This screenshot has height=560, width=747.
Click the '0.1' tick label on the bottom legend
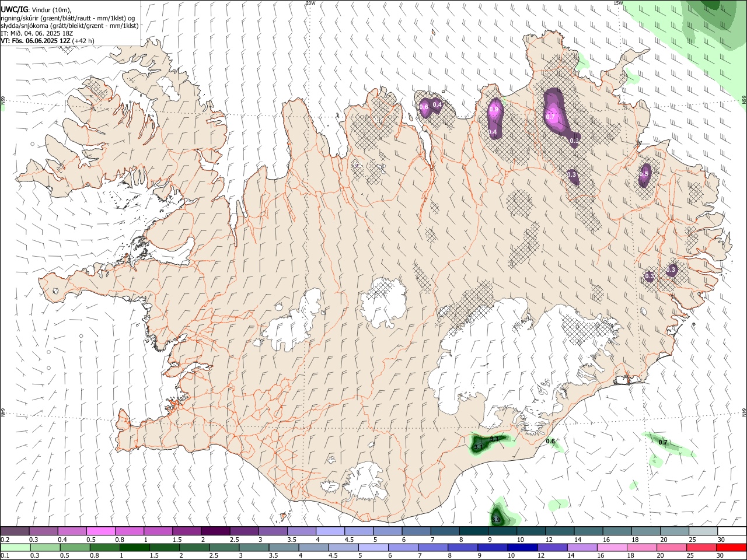click(x=5, y=555)
